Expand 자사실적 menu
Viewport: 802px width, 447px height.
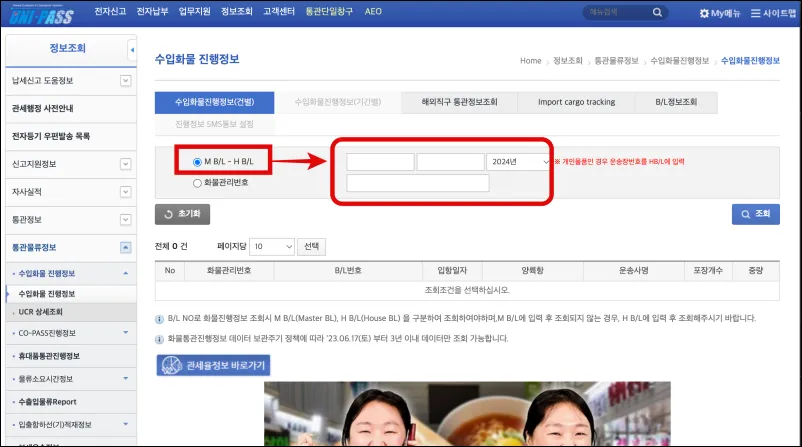(x=125, y=192)
